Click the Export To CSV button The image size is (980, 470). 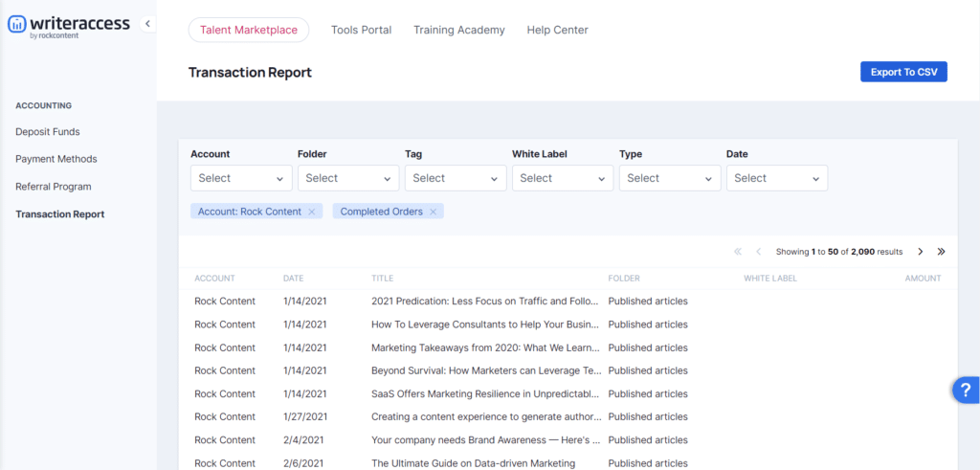pos(903,72)
